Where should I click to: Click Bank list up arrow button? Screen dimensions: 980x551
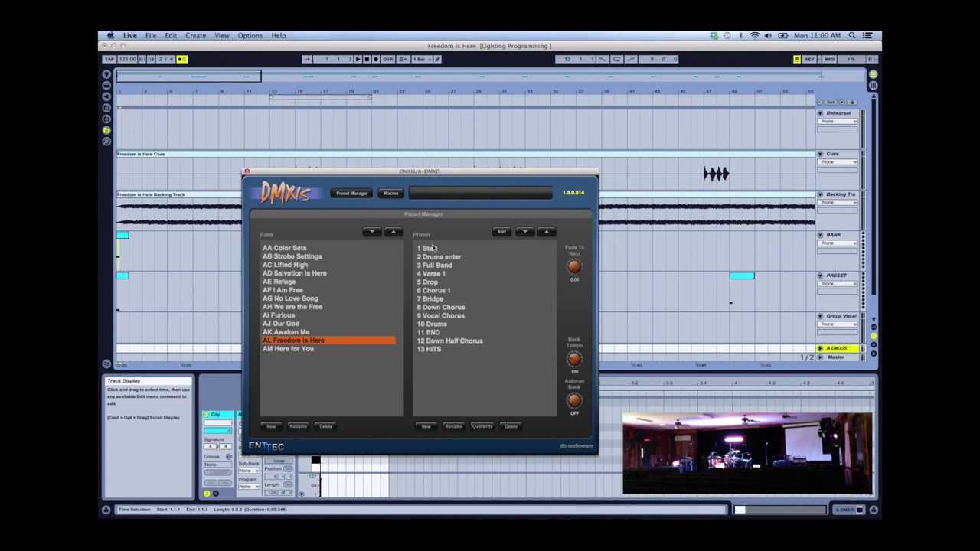tap(394, 232)
